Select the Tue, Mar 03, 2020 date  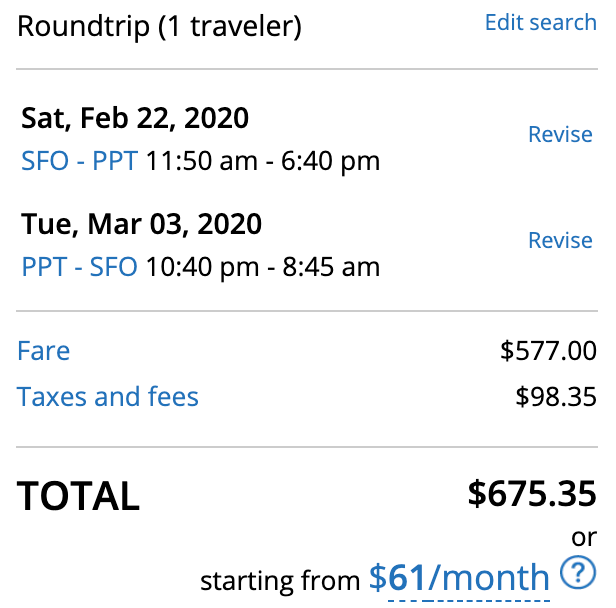tap(141, 224)
